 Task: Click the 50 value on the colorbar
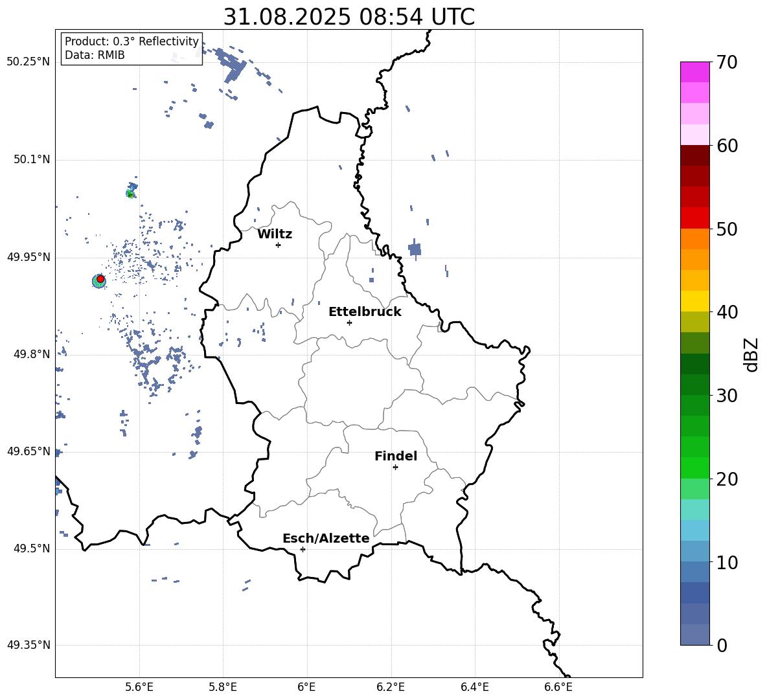point(727,229)
